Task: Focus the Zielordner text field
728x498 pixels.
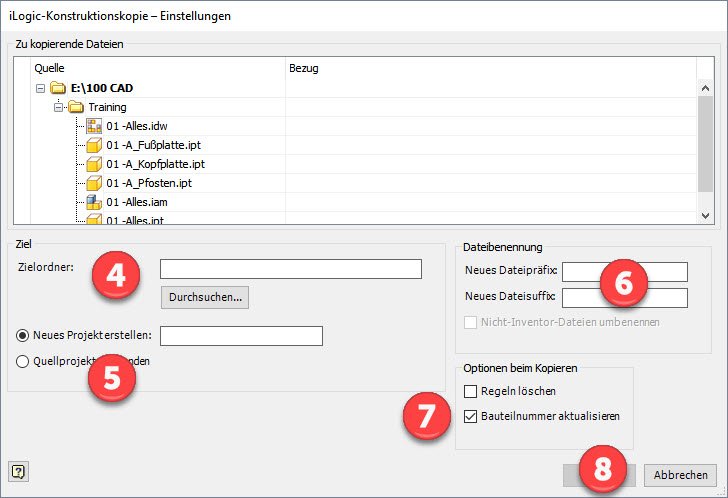Action: pyautogui.click(x=290, y=268)
